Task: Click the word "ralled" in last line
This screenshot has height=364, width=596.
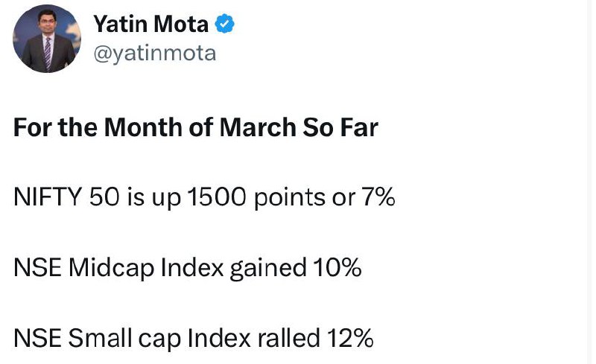Action: coord(289,338)
